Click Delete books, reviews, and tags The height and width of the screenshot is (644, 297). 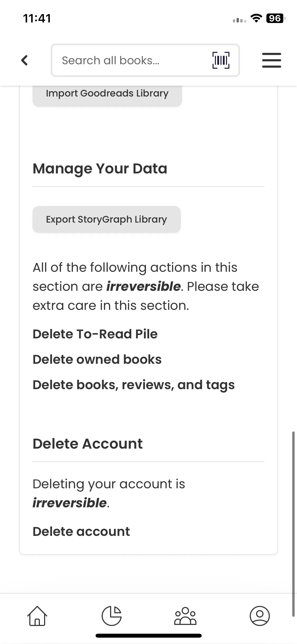click(134, 385)
